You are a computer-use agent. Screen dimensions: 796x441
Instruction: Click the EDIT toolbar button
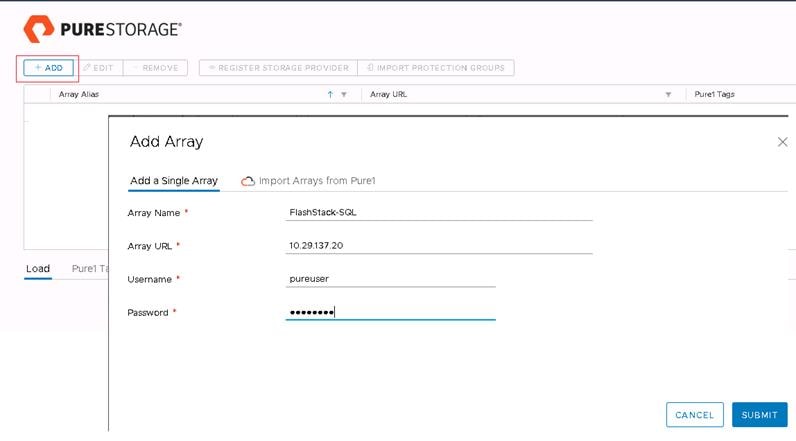(x=99, y=68)
